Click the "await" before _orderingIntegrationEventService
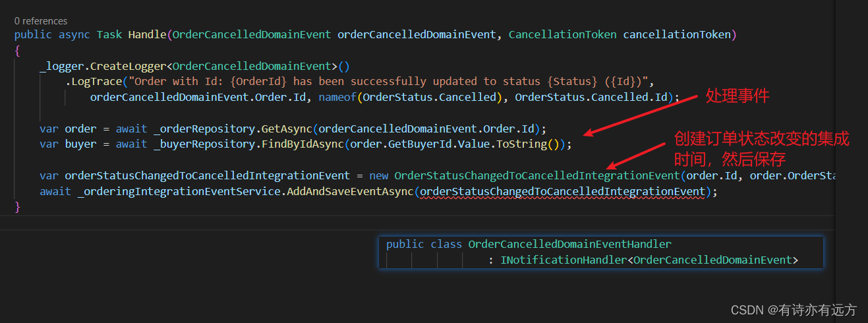Viewport: 868px width, 323px height. 55,192
